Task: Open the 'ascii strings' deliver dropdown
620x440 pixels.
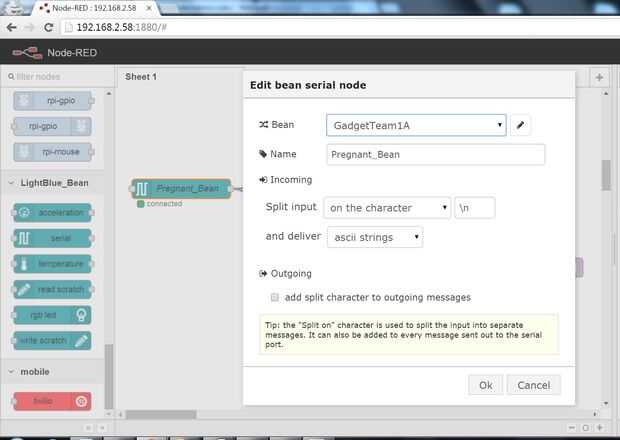Action: tap(375, 237)
